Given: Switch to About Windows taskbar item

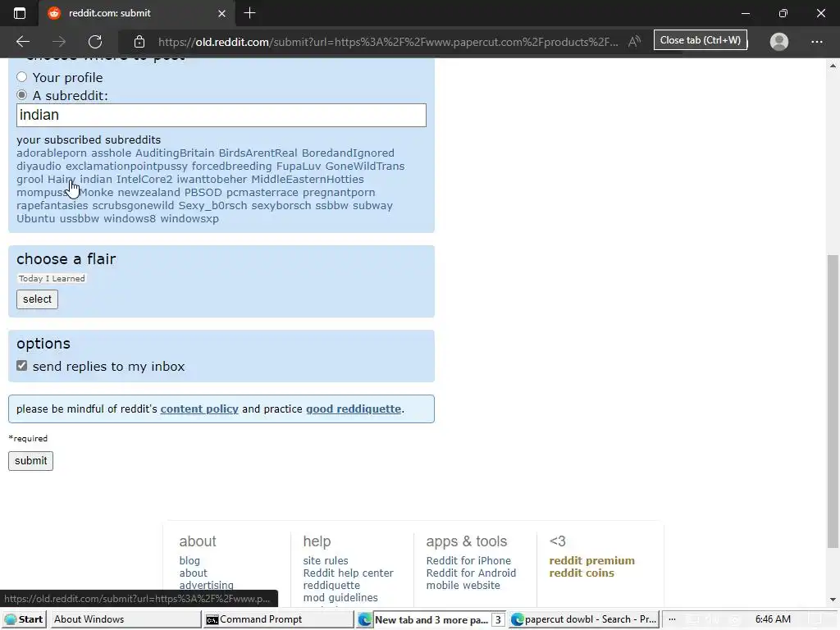Looking at the screenshot, I should pyautogui.click(x=125, y=619).
